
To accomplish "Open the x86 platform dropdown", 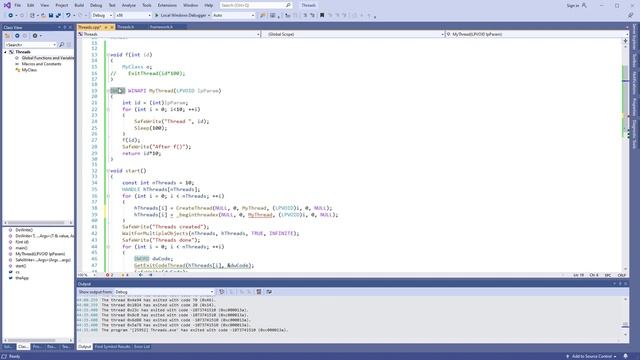I will tap(133, 15).
